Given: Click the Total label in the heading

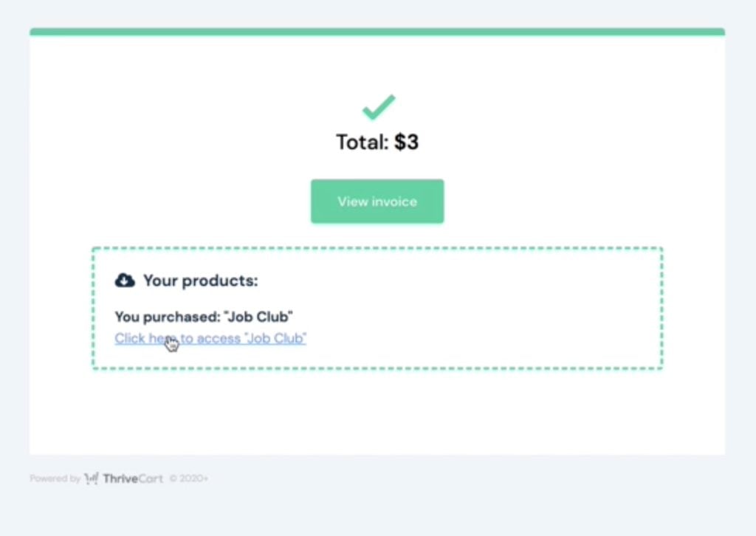Looking at the screenshot, I should pyautogui.click(x=362, y=142).
